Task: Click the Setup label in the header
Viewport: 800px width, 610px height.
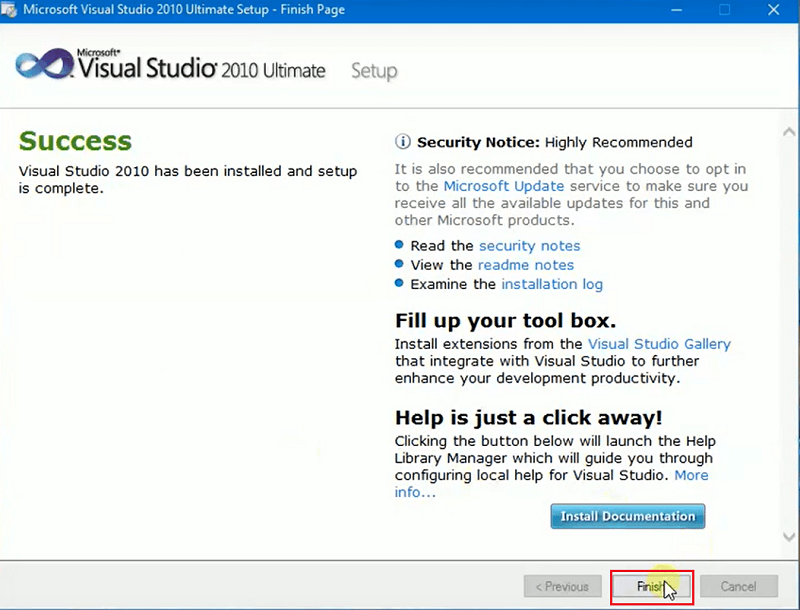Action: click(x=374, y=71)
